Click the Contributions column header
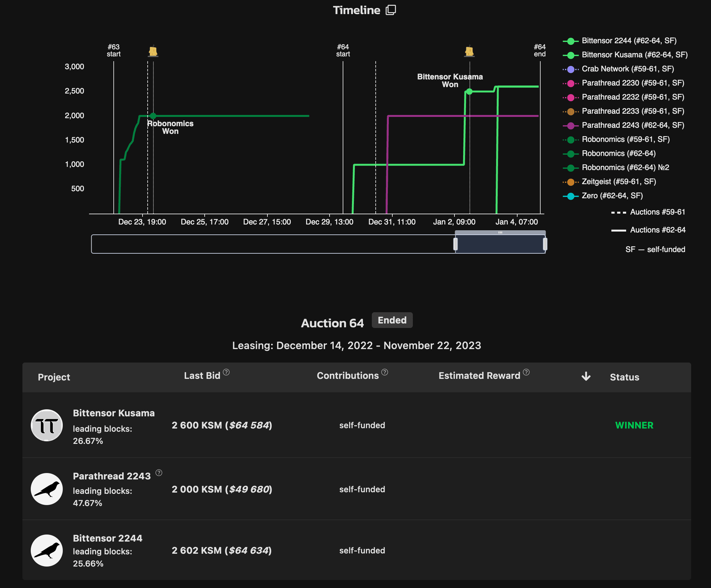 point(348,376)
